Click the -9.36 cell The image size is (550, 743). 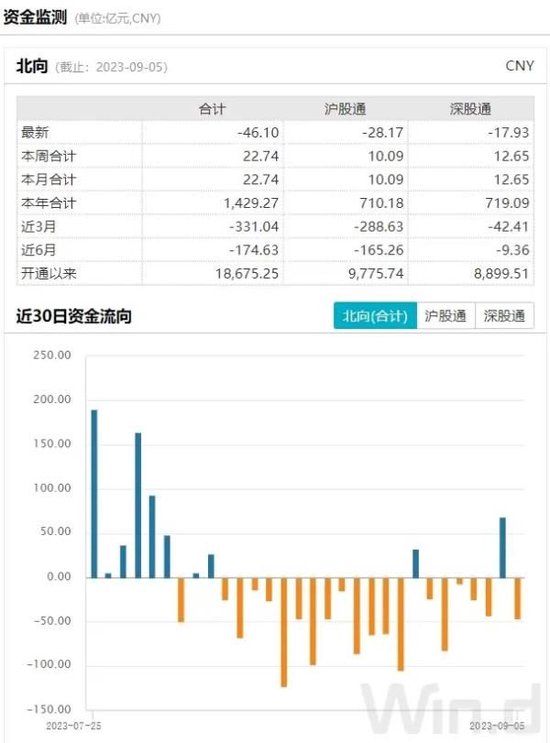click(x=513, y=250)
